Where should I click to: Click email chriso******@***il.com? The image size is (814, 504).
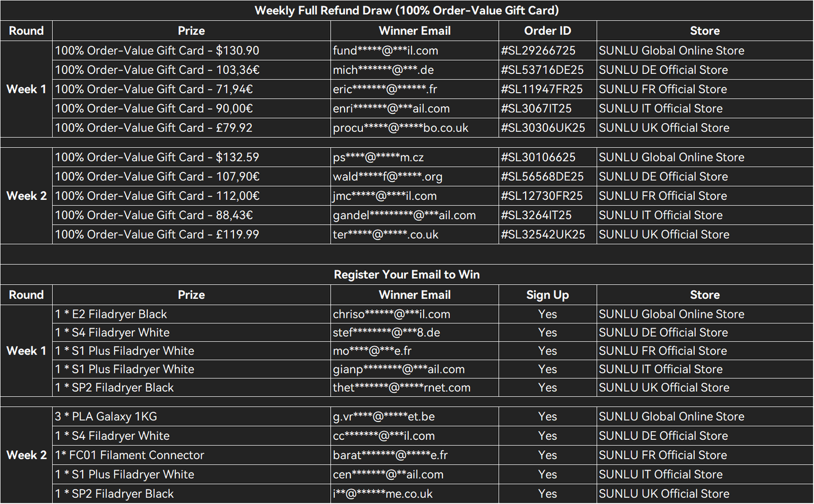(392, 314)
